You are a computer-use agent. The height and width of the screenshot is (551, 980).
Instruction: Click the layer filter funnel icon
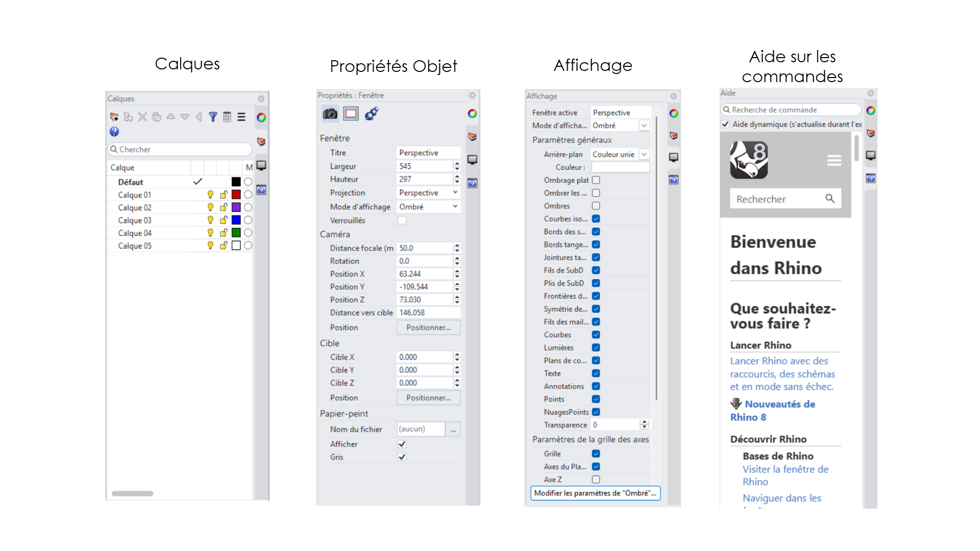coord(213,117)
